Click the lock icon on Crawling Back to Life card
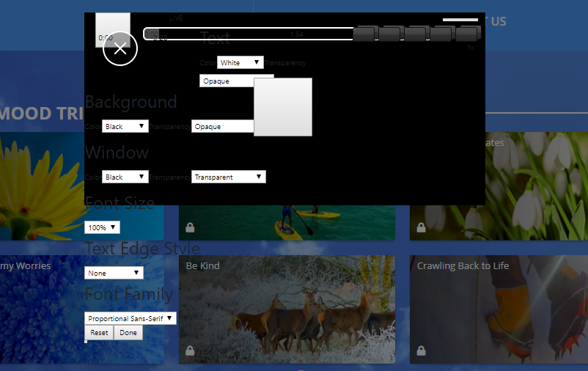 pos(421,350)
